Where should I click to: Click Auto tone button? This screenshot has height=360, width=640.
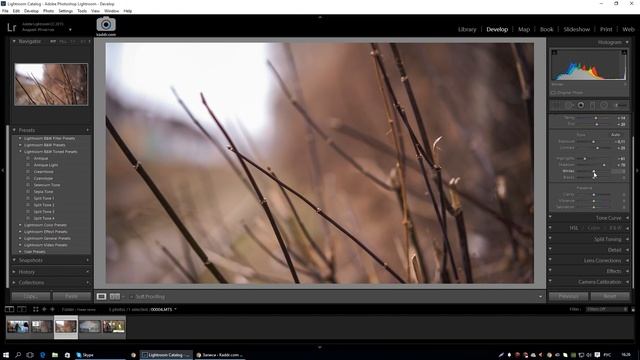pyautogui.click(x=616, y=134)
